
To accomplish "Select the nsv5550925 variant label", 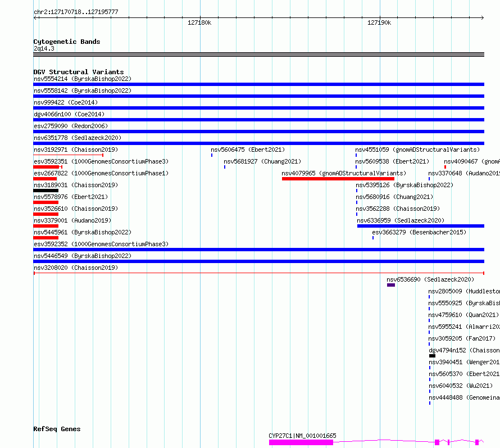I will 464,303.
